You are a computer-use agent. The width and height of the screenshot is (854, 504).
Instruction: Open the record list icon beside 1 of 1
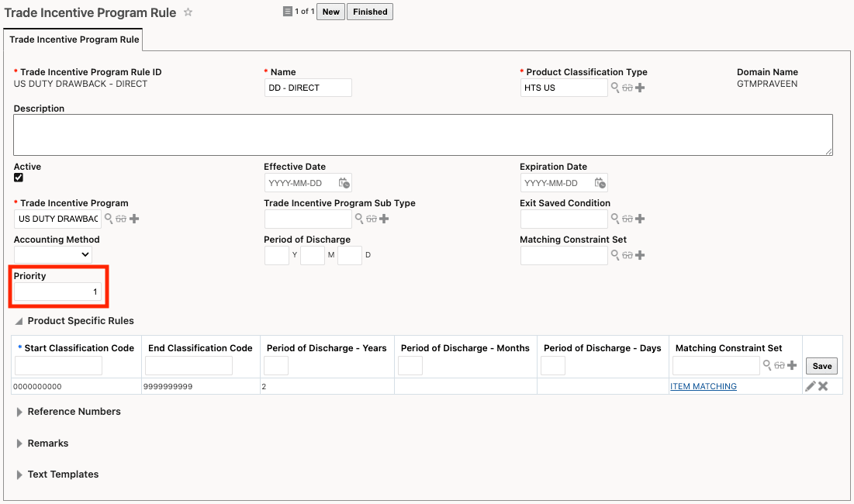[x=288, y=12]
